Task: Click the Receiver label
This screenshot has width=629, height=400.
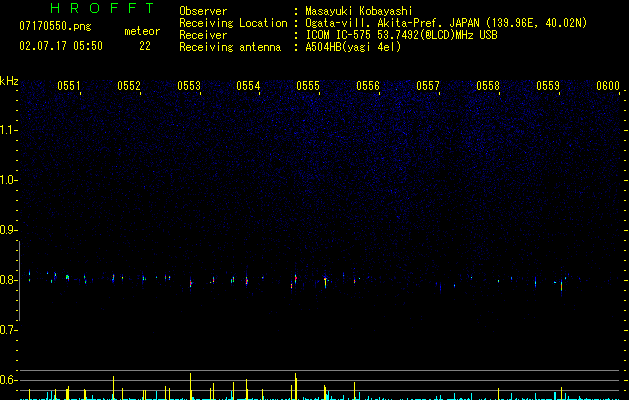Action: pyautogui.click(x=203, y=35)
